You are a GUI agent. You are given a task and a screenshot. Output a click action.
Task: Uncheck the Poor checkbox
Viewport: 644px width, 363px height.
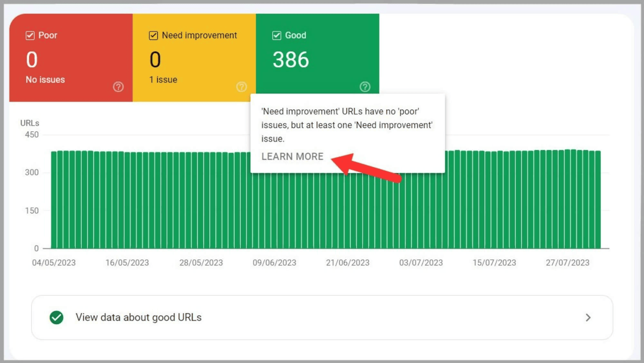pyautogui.click(x=30, y=35)
